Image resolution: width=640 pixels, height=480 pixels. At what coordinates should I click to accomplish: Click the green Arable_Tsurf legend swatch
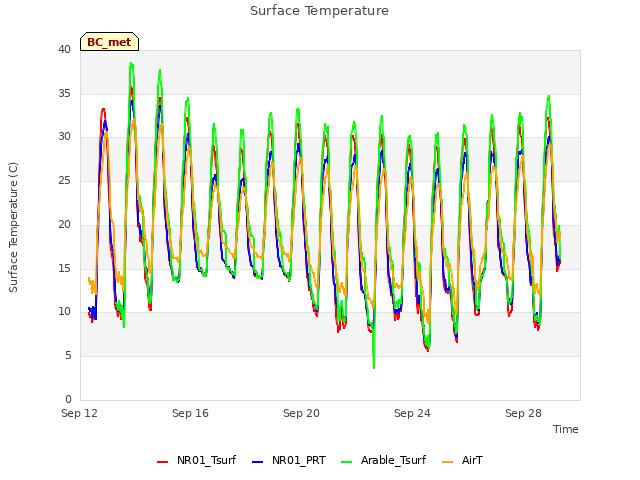click(346, 462)
